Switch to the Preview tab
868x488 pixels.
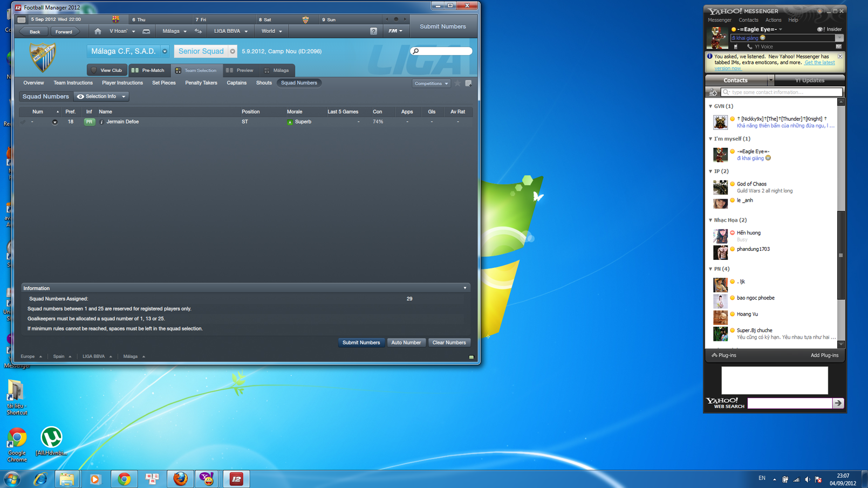[240, 70]
